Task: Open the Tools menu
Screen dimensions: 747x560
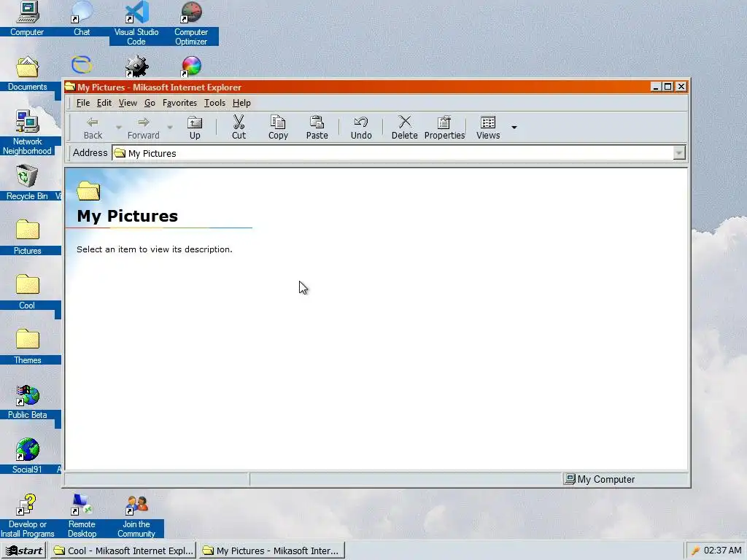Action: (x=214, y=103)
